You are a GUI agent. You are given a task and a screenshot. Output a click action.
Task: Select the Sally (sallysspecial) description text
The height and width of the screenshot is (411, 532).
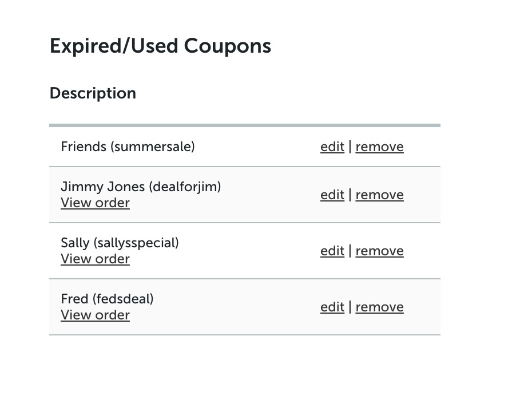point(120,243)
